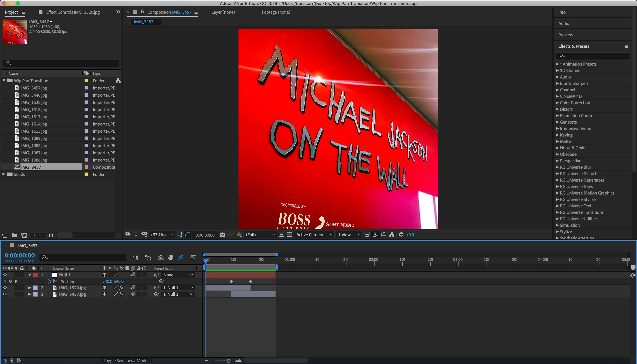Expand the Solids folder
637x364 pixels.
pyautogui.click(x=4, y=174)
